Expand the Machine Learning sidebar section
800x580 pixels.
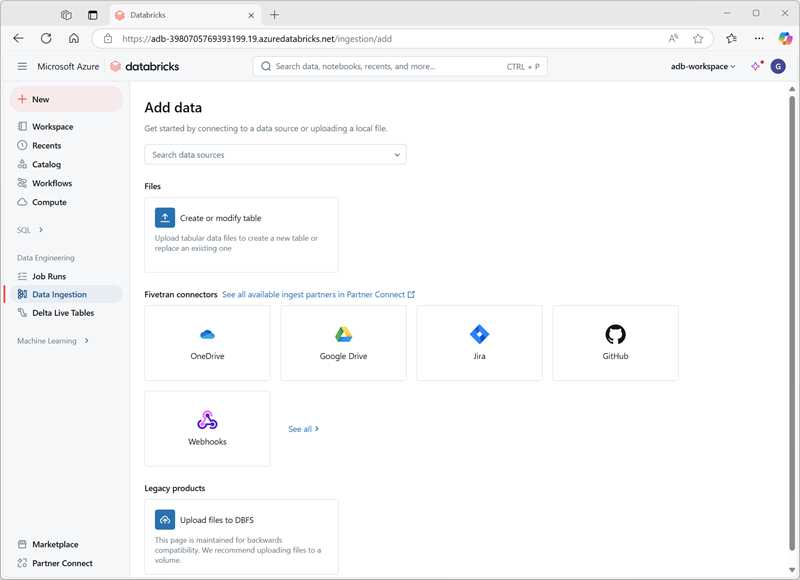pos(53,341)
